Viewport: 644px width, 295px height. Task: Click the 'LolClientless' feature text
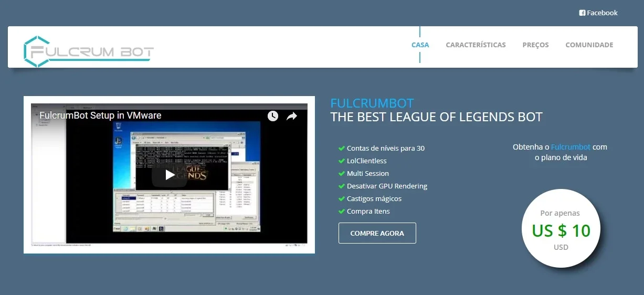366,161
